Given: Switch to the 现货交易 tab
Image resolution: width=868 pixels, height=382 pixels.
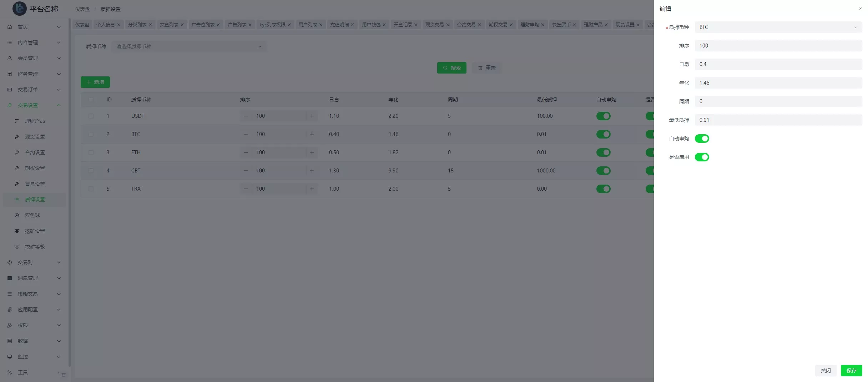Looking at the screenshot, I should (434, 25).
